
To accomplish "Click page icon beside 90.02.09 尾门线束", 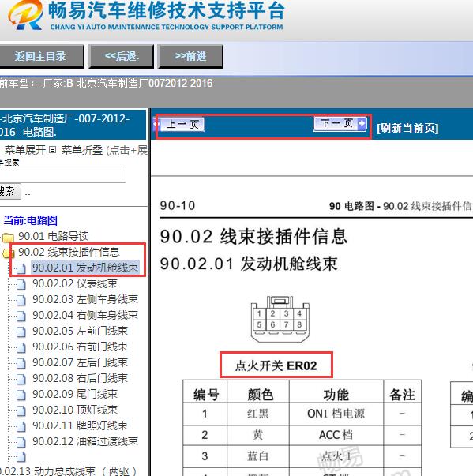I will tap(21, 395).
